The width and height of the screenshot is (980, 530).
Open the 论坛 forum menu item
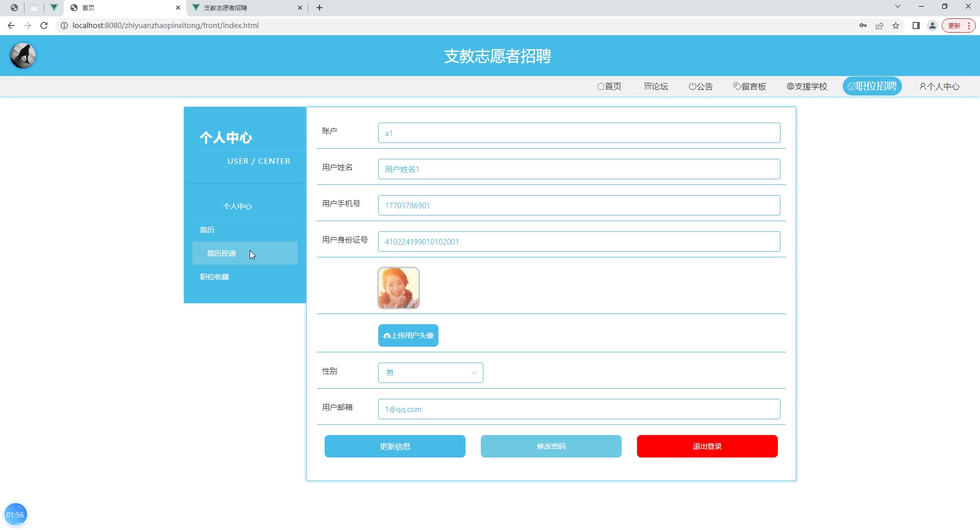coord(656,86)
